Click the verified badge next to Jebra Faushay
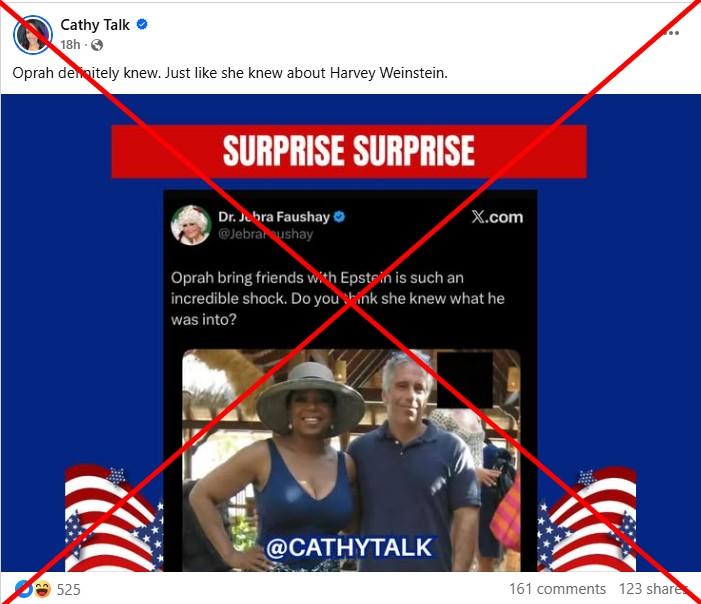 pyautogui.click(x=340, y=217)
